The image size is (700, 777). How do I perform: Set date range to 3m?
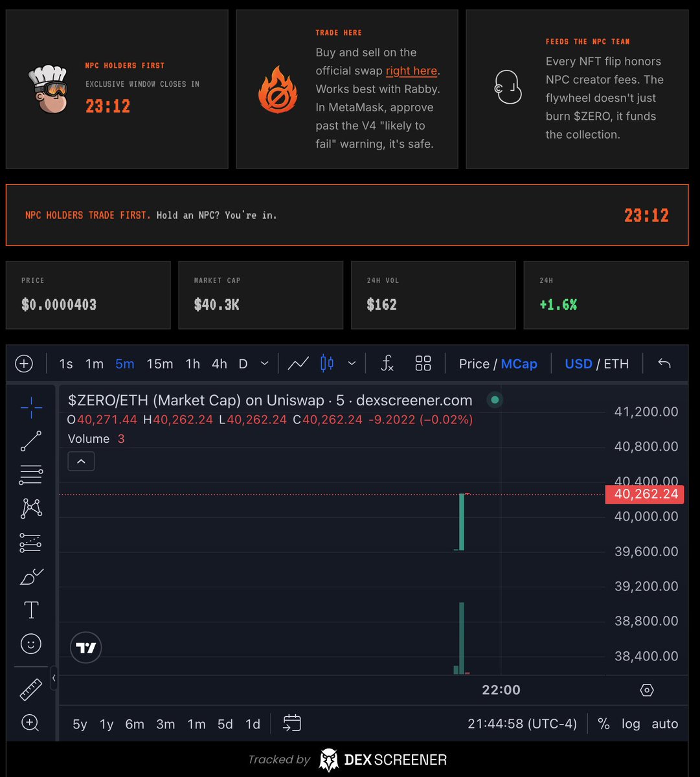coord(166,724)
